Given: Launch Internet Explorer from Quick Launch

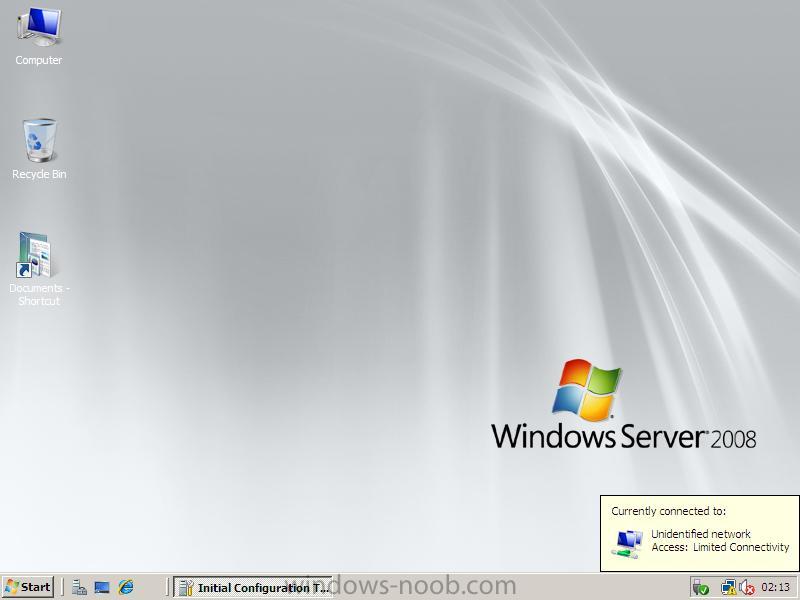Looking at the screenshot, I should coord(126,587).
